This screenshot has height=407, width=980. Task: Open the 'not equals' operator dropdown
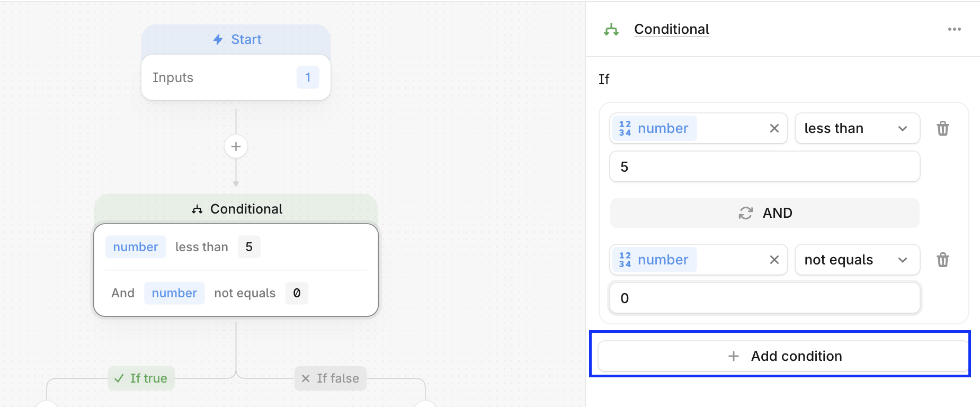click(x=857, y=260)
